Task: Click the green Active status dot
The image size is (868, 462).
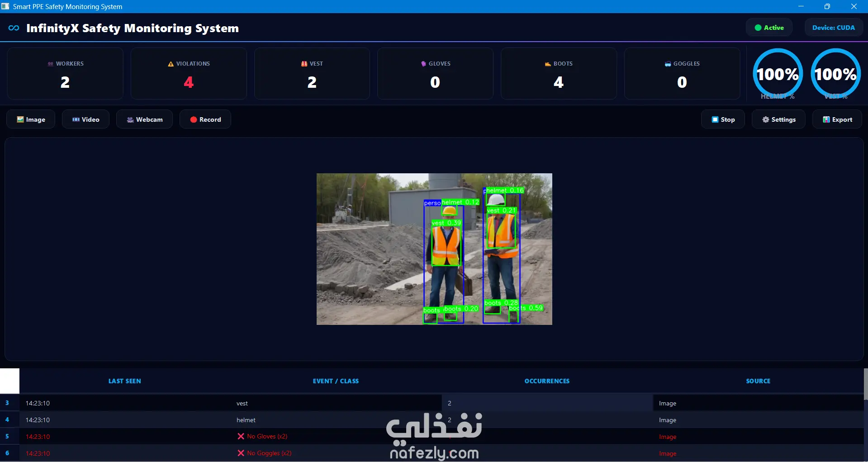Action: coord(758,28)
